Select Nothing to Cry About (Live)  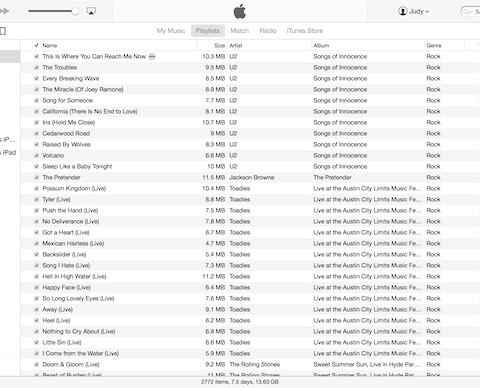pos(79,331)
